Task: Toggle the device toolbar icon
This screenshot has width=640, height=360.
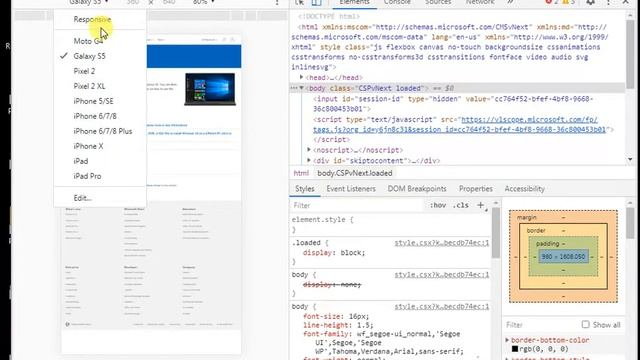Action: [316, 2]
